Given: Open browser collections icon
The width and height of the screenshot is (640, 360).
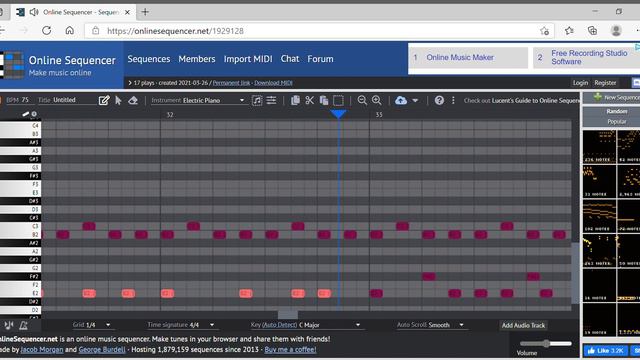Looking at the screenshot, I should click(x=592, y=31).
